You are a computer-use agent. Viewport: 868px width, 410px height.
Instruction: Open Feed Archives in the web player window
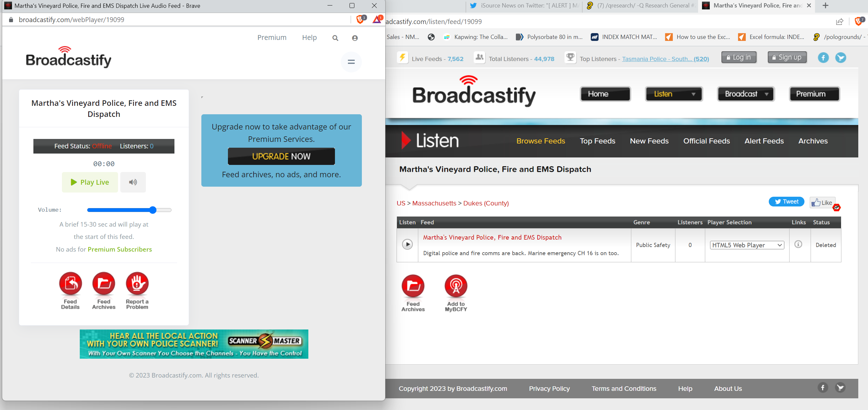[104, 291]
